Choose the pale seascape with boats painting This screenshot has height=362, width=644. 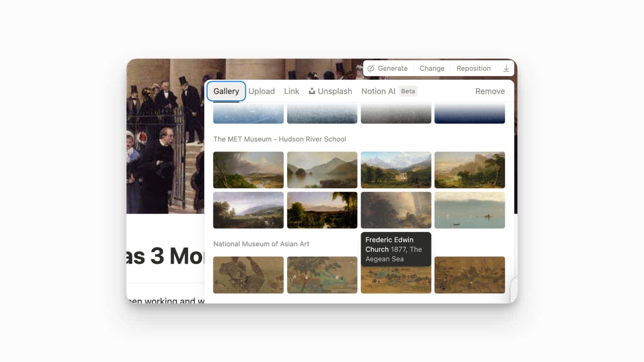click(469, 210)
